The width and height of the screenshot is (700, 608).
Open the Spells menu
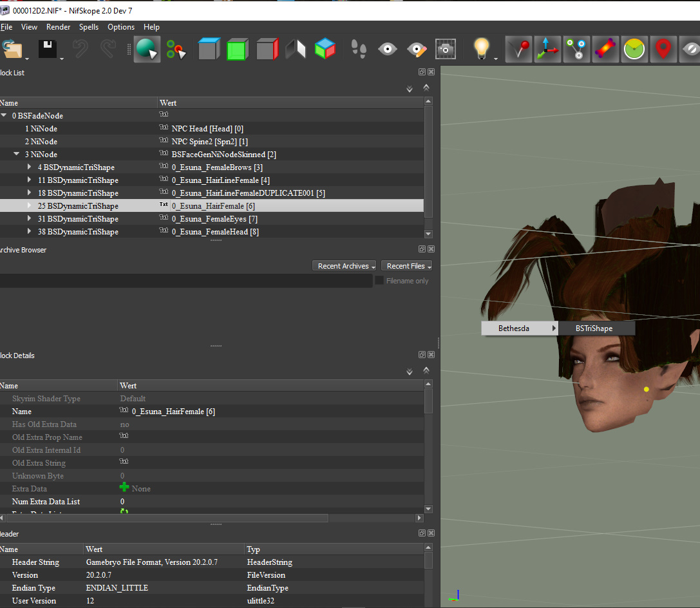pos(89,27)
